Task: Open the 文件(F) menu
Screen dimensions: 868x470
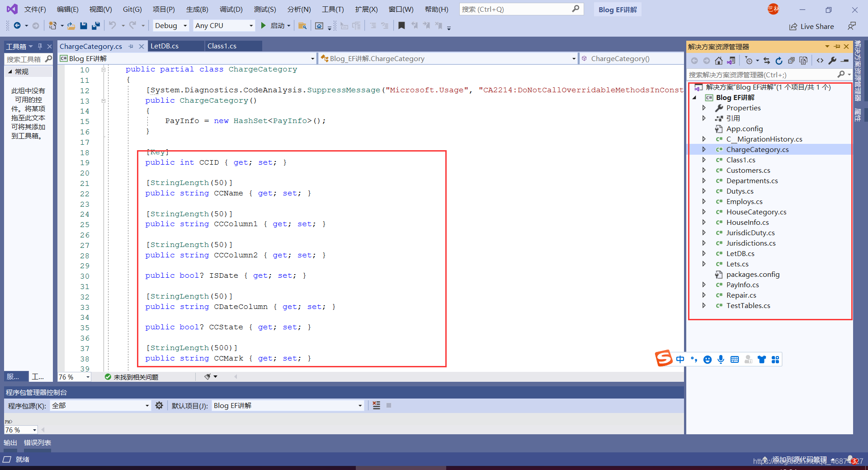Action: coord(35,9)
